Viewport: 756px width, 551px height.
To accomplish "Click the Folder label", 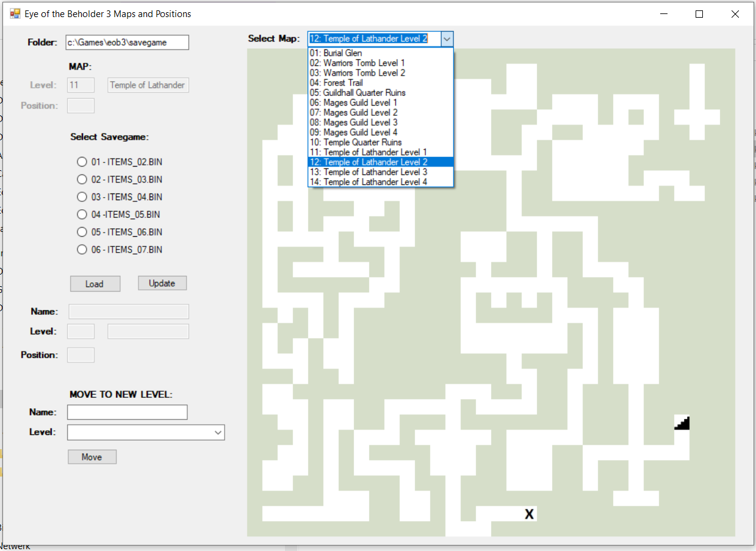I will tap(43, 43).
